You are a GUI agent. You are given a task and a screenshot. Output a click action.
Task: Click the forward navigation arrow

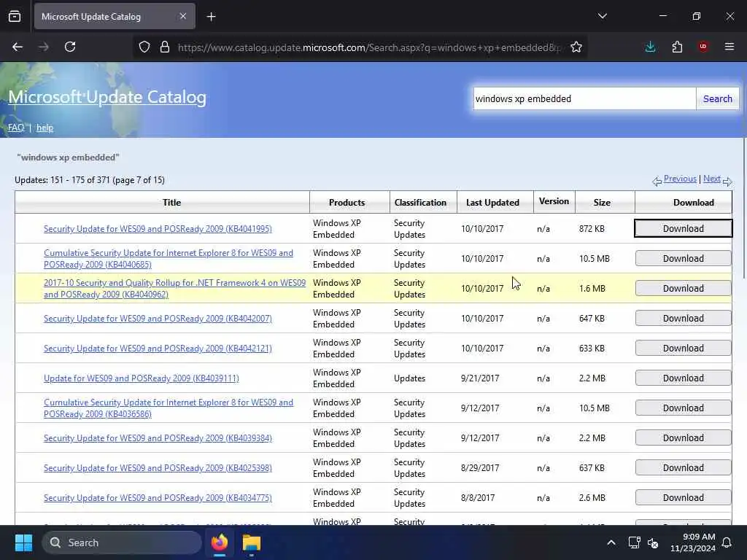pos(43,47)
